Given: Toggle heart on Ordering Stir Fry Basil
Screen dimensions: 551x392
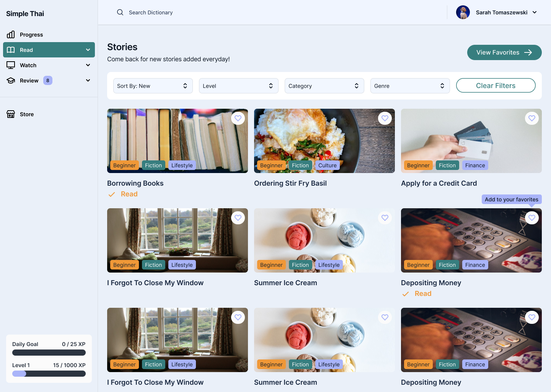Looking at the screenshot, I should pyautogui.click(x=385, y=118).
